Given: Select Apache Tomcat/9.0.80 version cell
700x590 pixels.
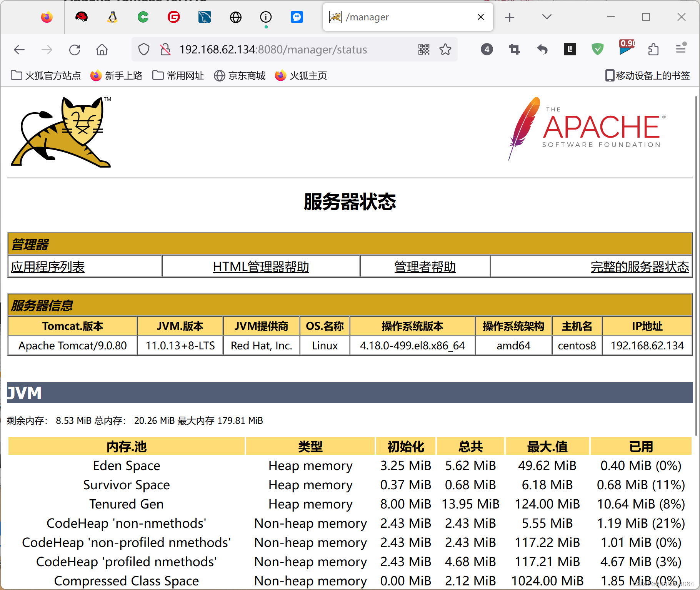Looking at the screenshot, I should [73, 346].
